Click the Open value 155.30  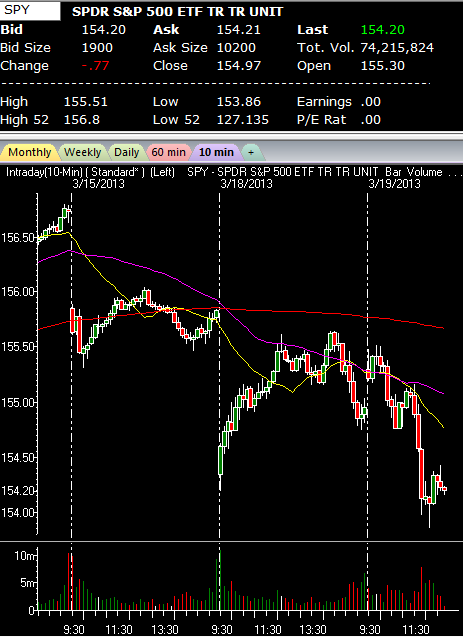[x=383, y=66]
